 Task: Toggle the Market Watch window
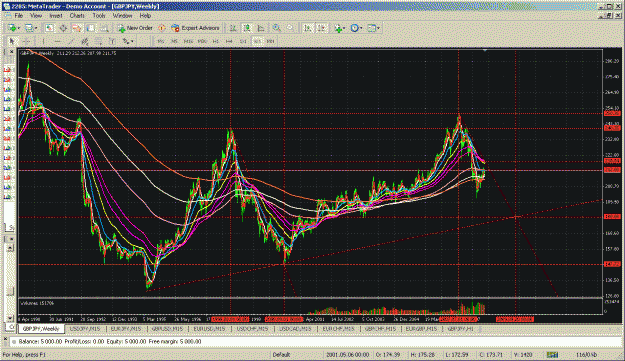point(49,28)
